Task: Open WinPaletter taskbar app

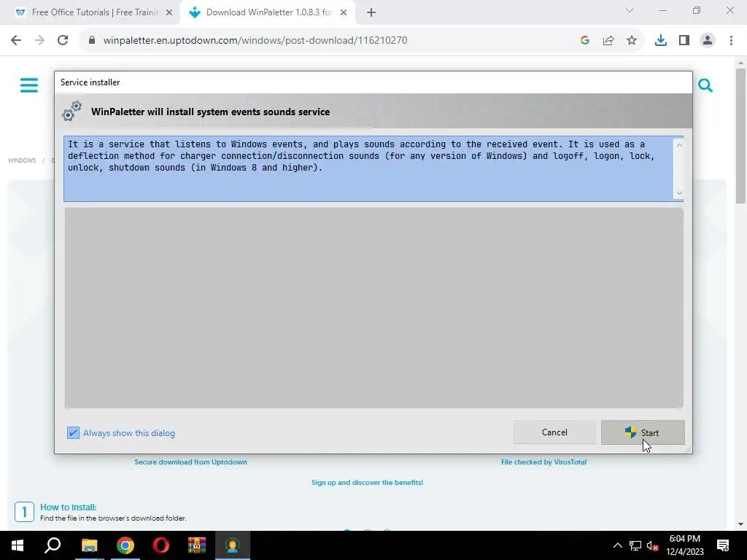Action: [x=233, y=545]
